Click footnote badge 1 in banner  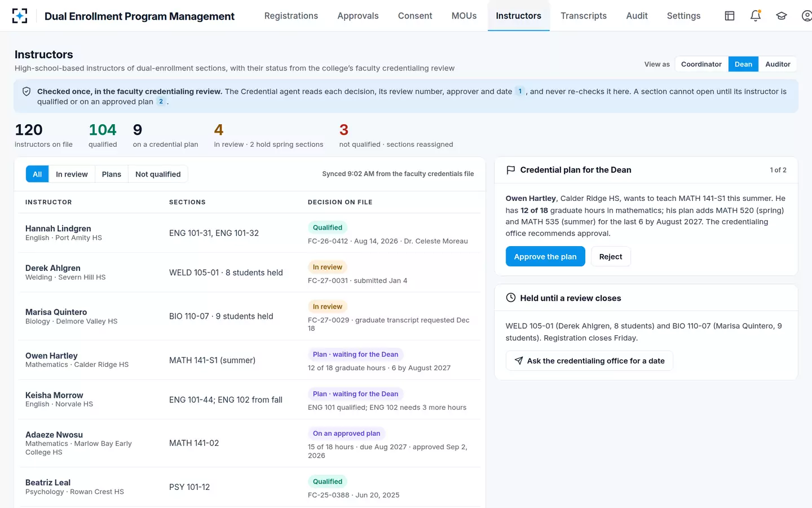[520, 91]
